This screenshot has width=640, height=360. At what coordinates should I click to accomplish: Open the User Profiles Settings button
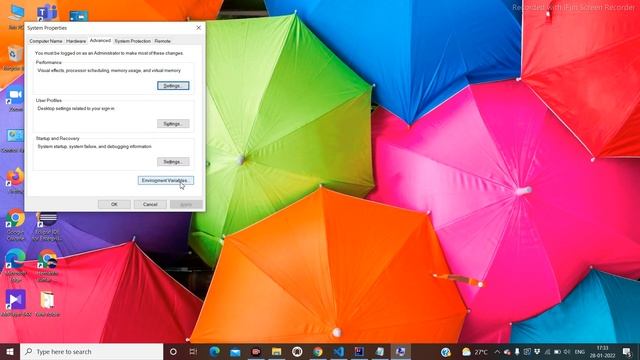(x=173, y=124)
